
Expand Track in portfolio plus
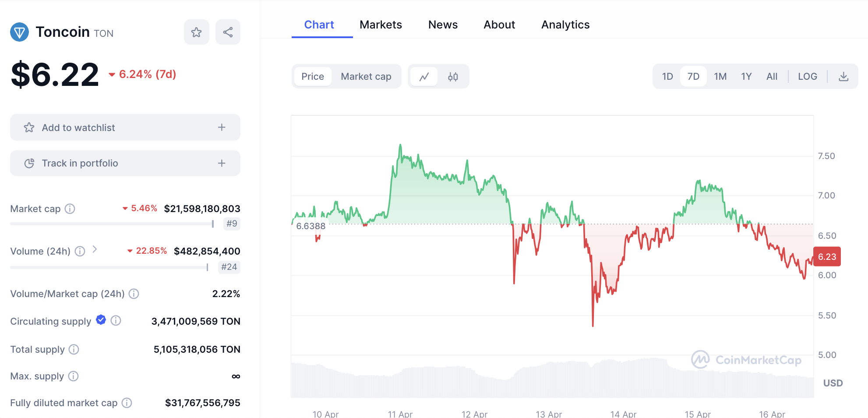pos(222,163)
